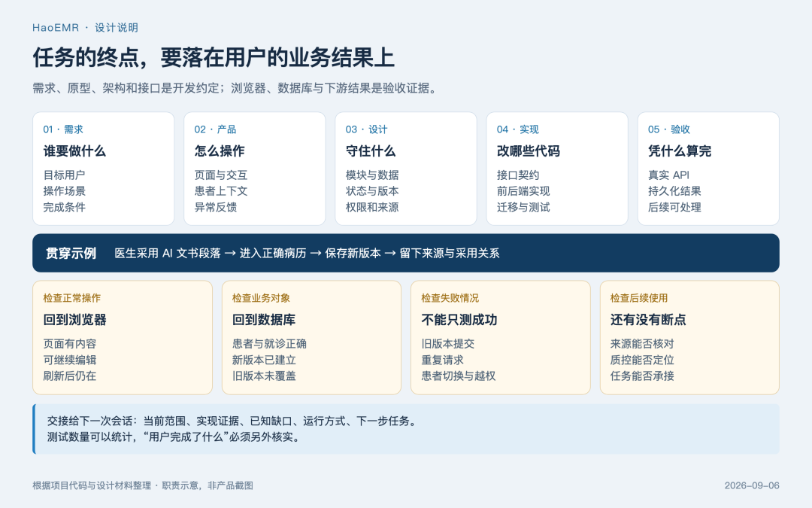Click the note line starting 测试数量可以统计
Screen dimensions: 812x508
click(174, 437)
